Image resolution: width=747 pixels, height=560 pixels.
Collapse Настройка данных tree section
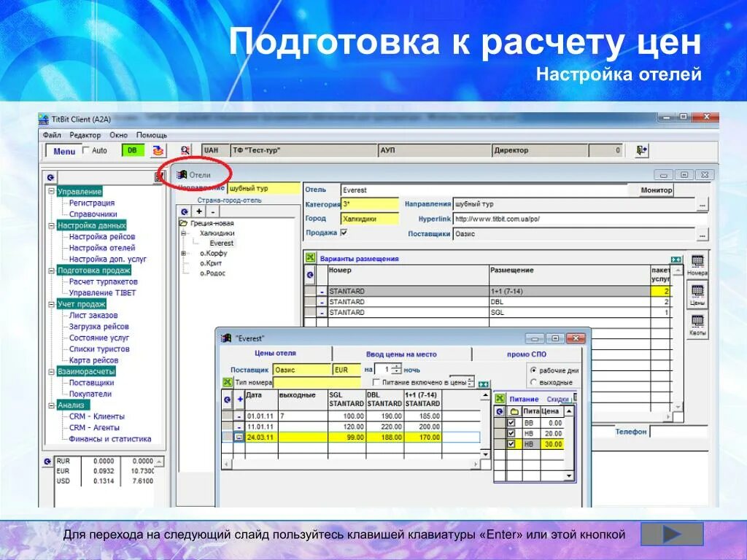pyautogui.click(x=52, y=225)
